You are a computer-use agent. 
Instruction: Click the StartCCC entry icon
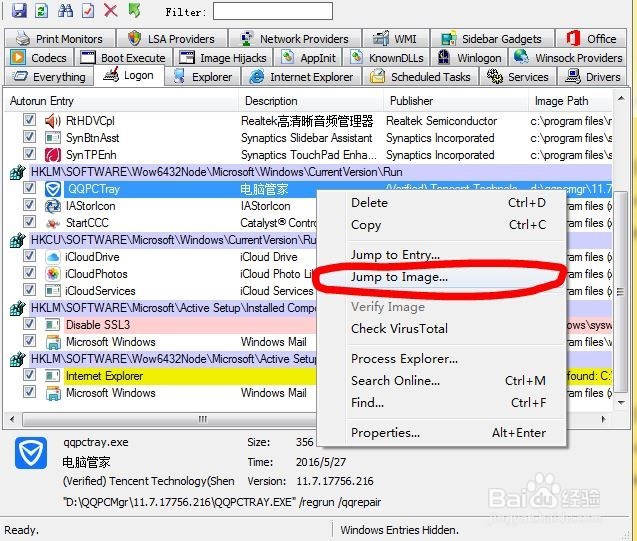[53, 223]
